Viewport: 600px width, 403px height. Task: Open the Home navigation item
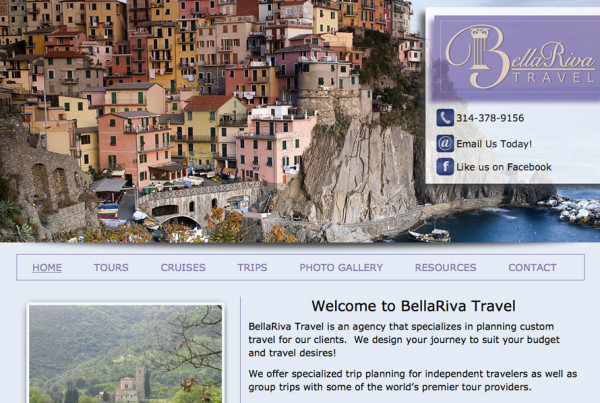[47, 268]
